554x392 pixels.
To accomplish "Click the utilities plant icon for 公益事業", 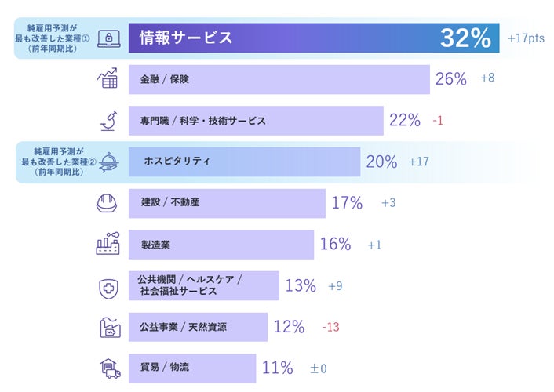I will [x=108, y=327].
